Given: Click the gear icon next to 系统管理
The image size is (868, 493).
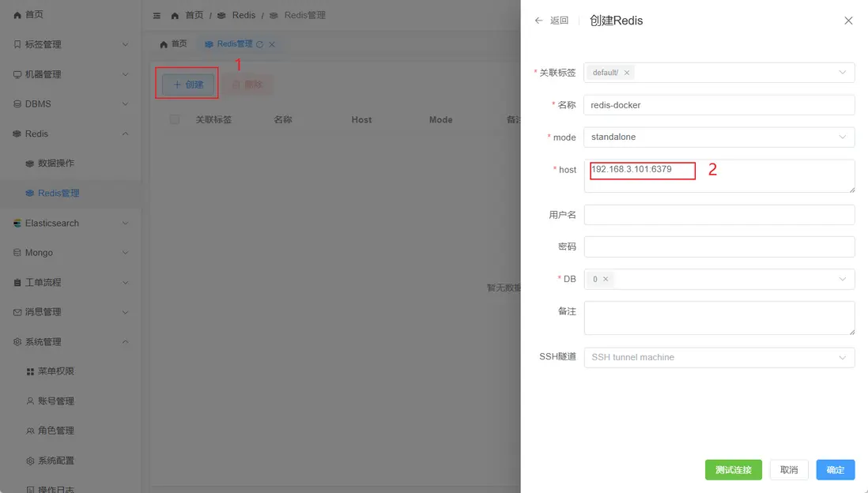Looking at the screenshot, I should click(x=17, y=342).
